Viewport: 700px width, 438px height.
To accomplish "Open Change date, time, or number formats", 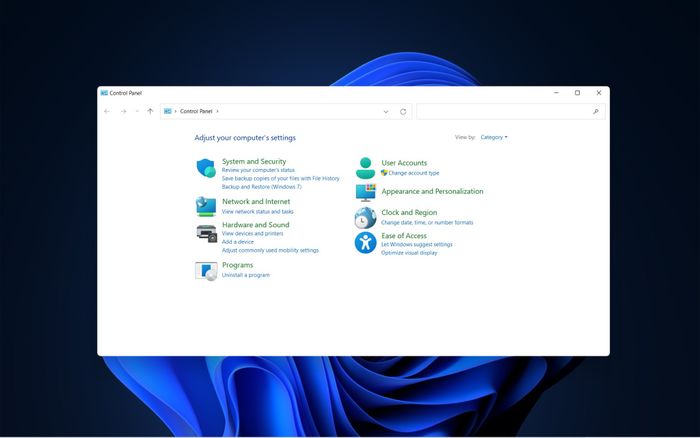I will coord(427,222).
